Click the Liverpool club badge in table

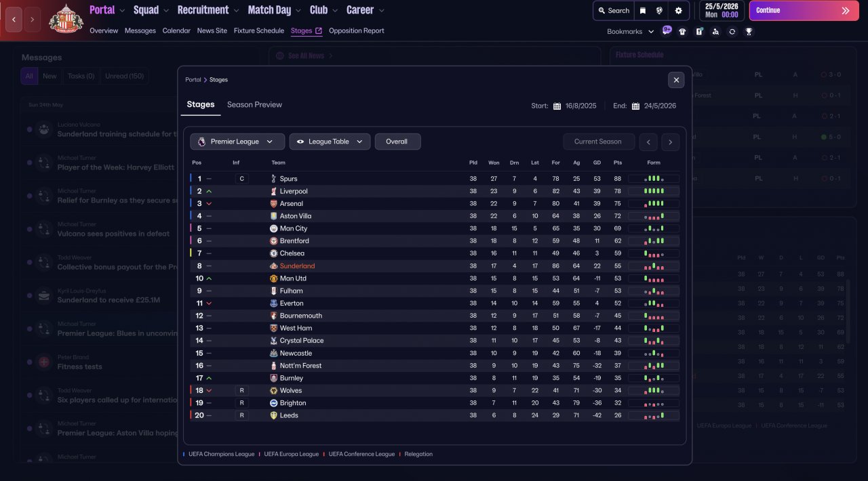(273, 191)
